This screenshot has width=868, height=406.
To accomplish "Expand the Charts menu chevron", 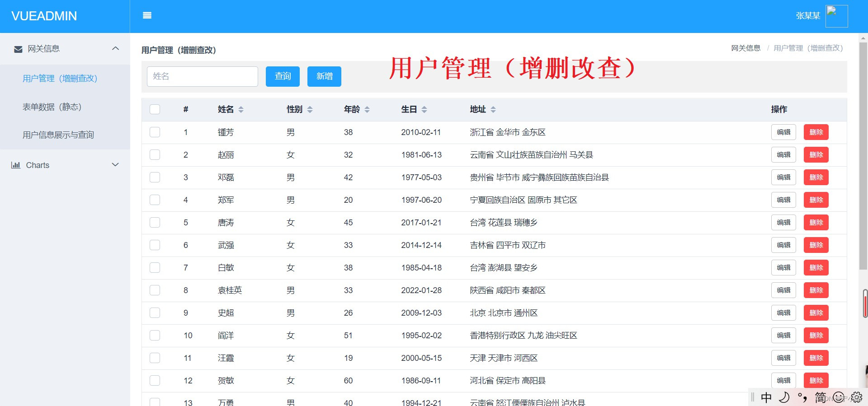I will (x=116, y=165).
